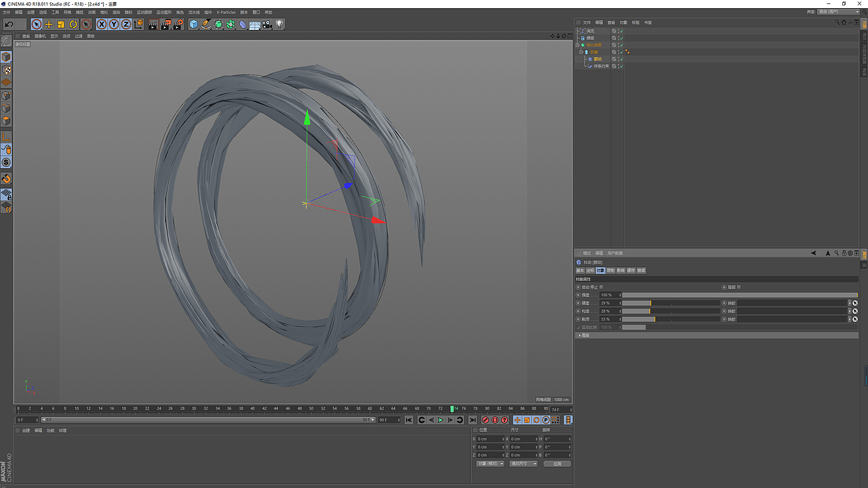The image size is (868, 488).
Task: Open the spline Pen tool
Action: click(206, 24)
